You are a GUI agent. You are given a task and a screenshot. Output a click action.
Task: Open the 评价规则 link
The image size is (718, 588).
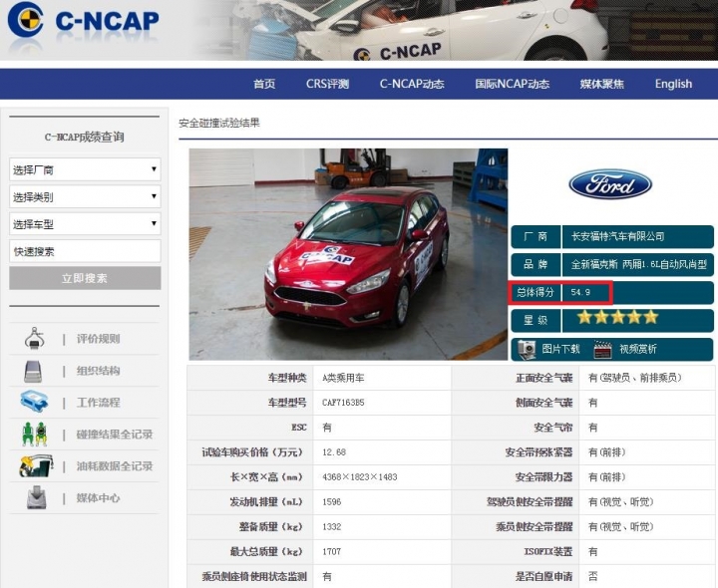98,339
